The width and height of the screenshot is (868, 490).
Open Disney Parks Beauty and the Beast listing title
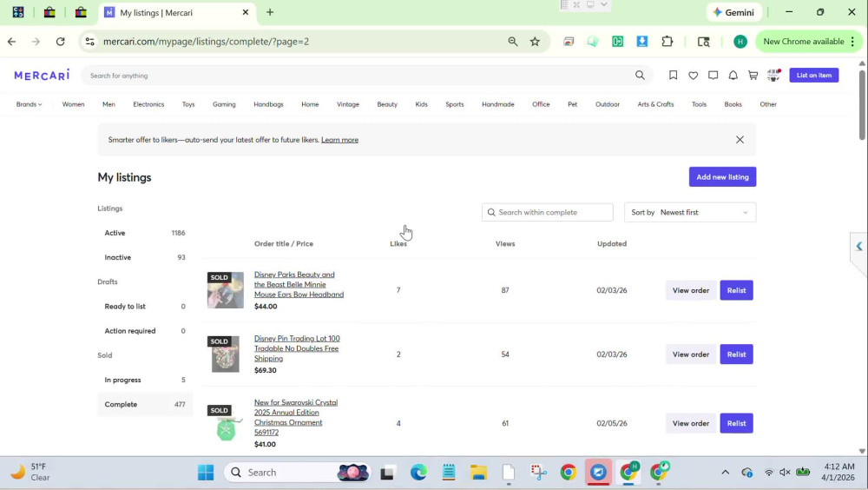299,284
